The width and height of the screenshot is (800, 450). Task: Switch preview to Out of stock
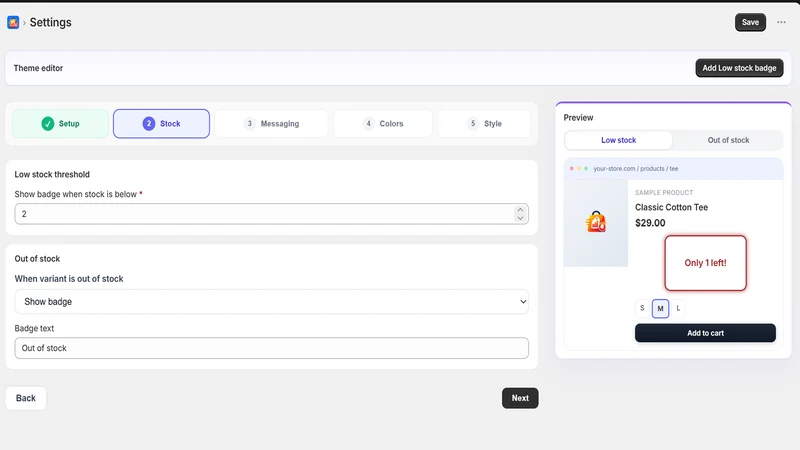click(x=728, y=140)
